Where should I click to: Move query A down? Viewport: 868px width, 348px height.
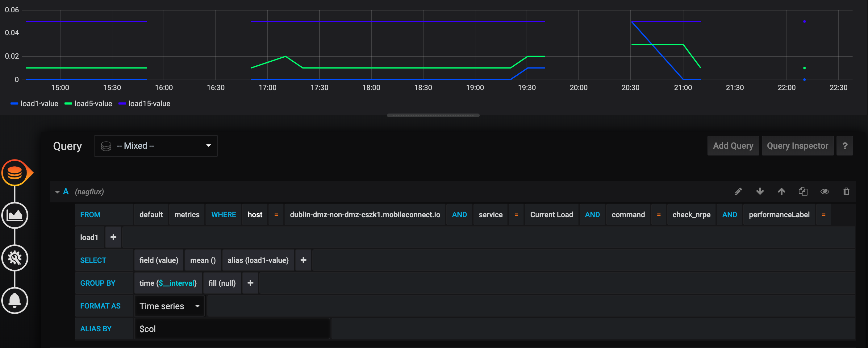pos(760,191)
